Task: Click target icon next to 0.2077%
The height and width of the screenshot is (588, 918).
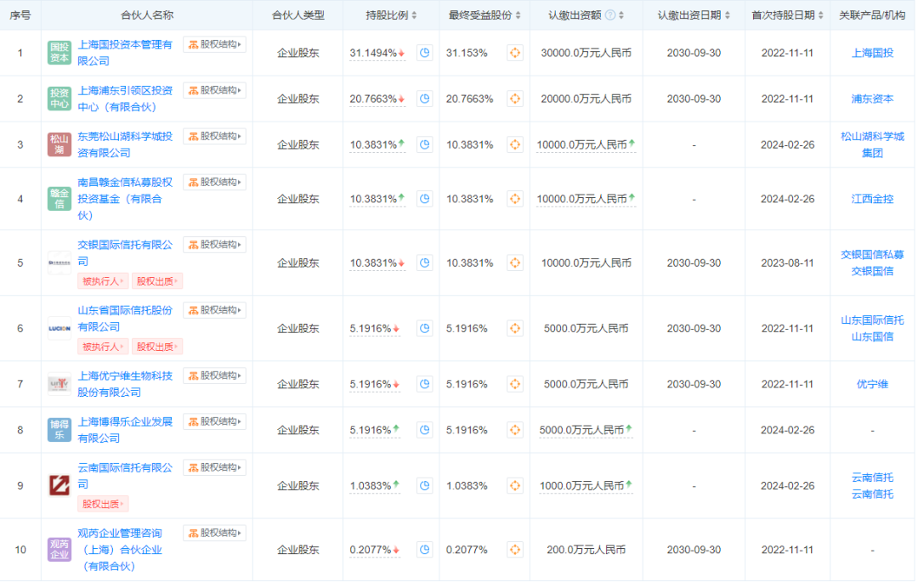Action: pyautogui.click(x=515, y=550)
